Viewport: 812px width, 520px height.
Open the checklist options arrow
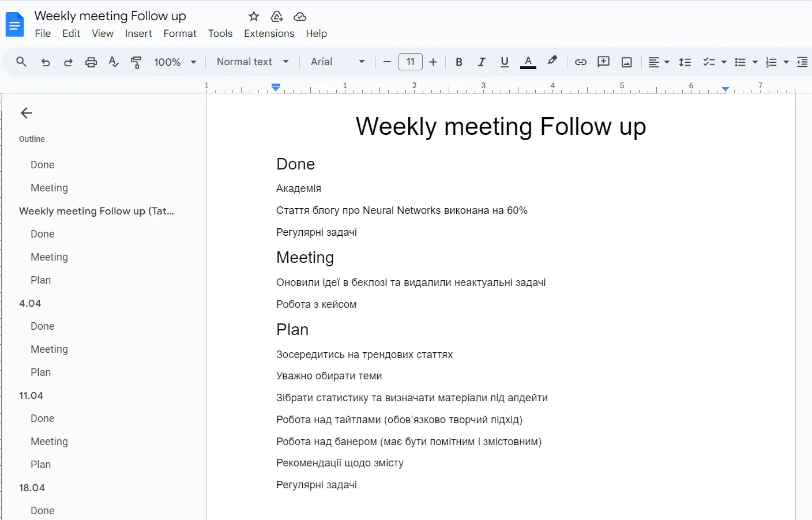click(x=724, y=62)
